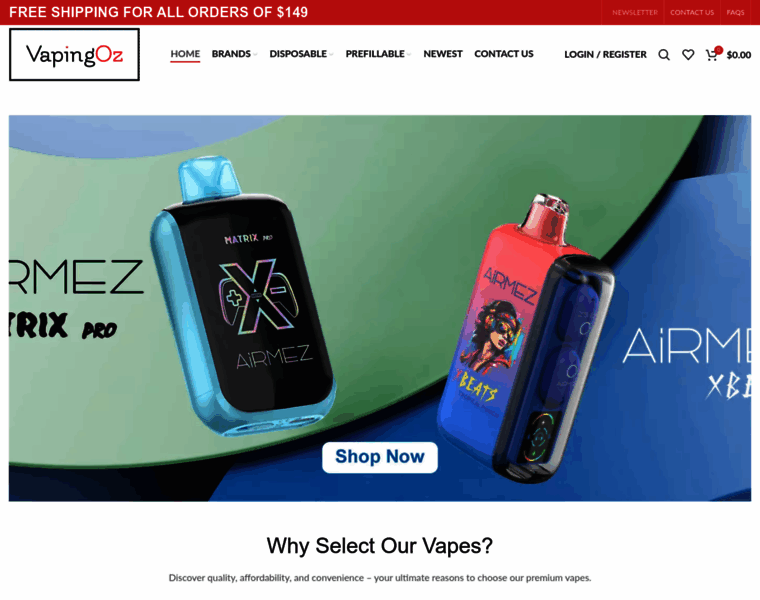Screen dimensions: 760x600
Task: Open the Newsletter link in top bar
Action: pyautogui.click(x=634, y=13)
